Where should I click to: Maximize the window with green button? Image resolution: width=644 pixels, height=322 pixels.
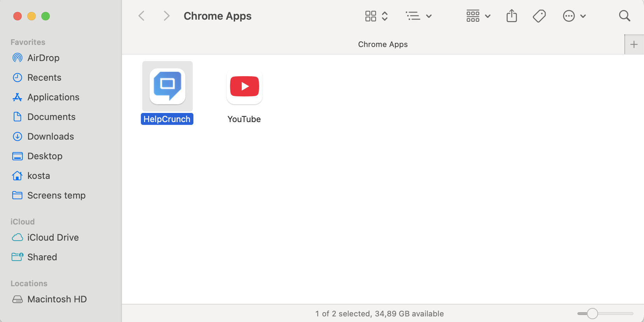46,16
